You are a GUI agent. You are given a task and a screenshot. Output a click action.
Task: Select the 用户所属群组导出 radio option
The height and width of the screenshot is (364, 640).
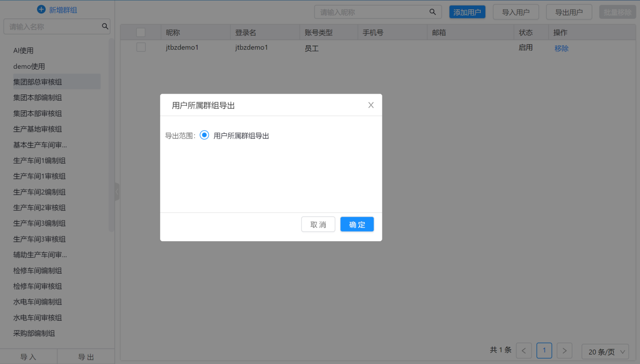pos(205,135)
